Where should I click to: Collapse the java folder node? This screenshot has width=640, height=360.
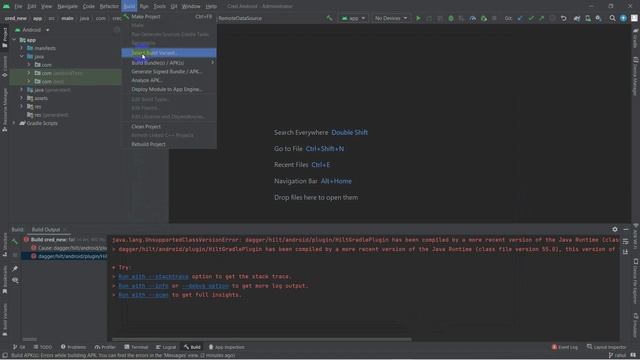22,56
